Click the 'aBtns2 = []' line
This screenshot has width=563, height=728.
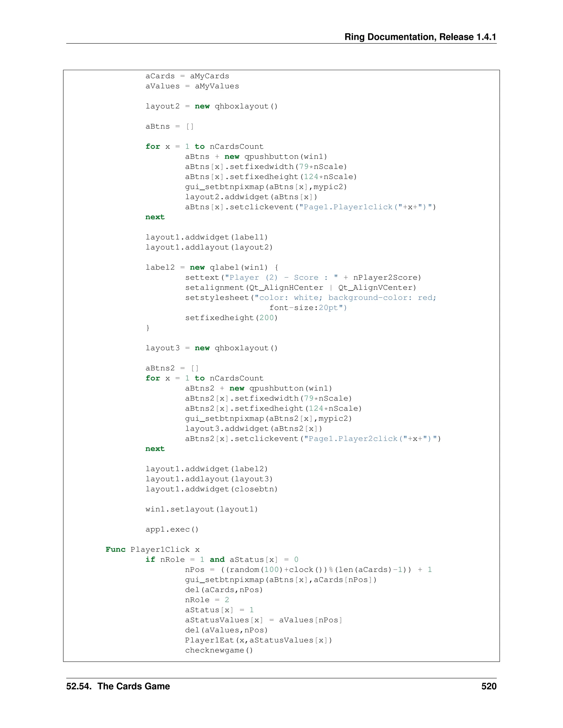(x=172, y=368)
